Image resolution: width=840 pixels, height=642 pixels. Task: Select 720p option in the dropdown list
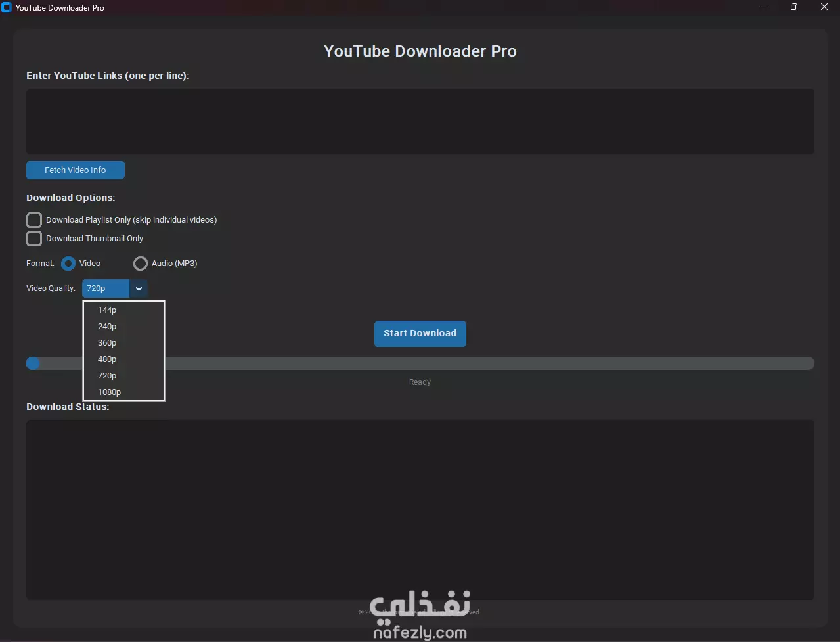(x=123, y=376)
